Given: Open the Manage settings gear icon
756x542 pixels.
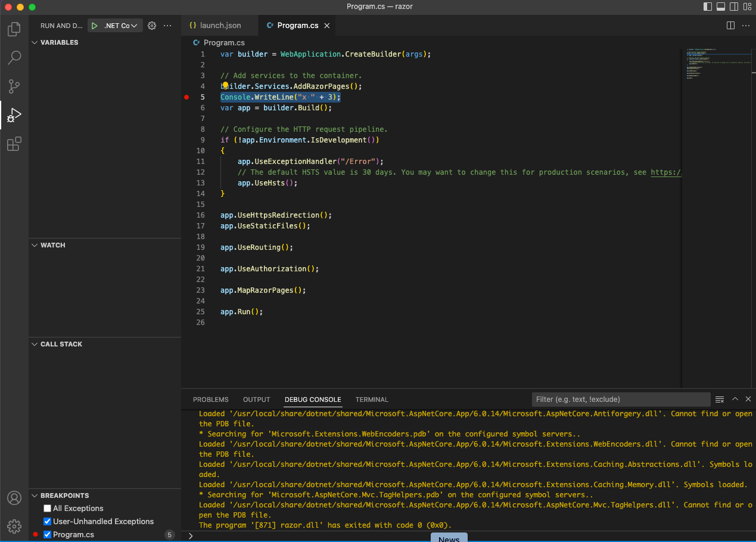Looking at the screenshot, I should (14, 526).
